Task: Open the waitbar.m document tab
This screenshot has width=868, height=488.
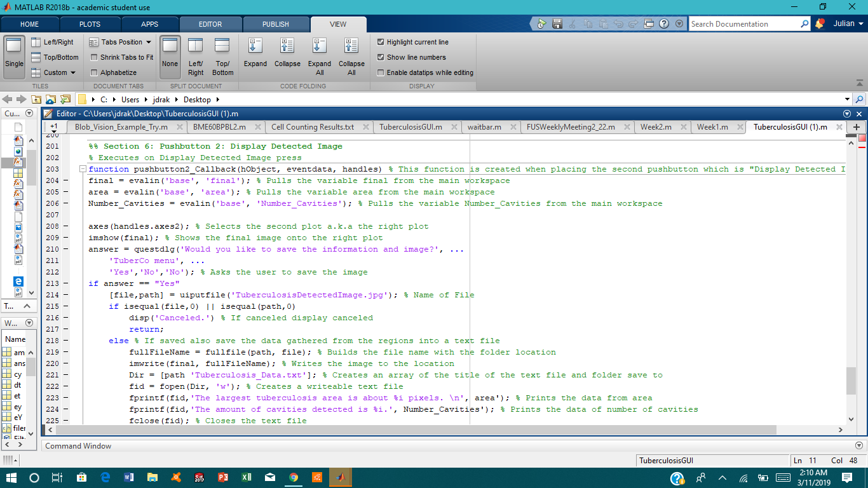Action: pos(484,127)
